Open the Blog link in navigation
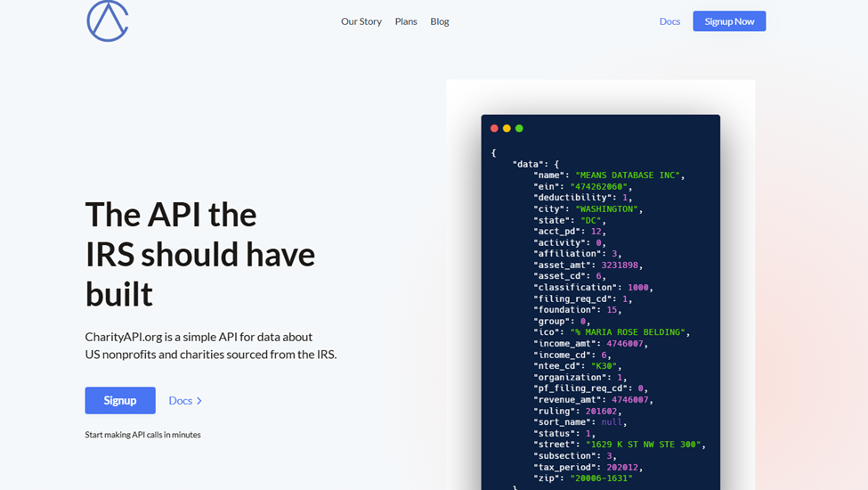 tap(440, 21)
